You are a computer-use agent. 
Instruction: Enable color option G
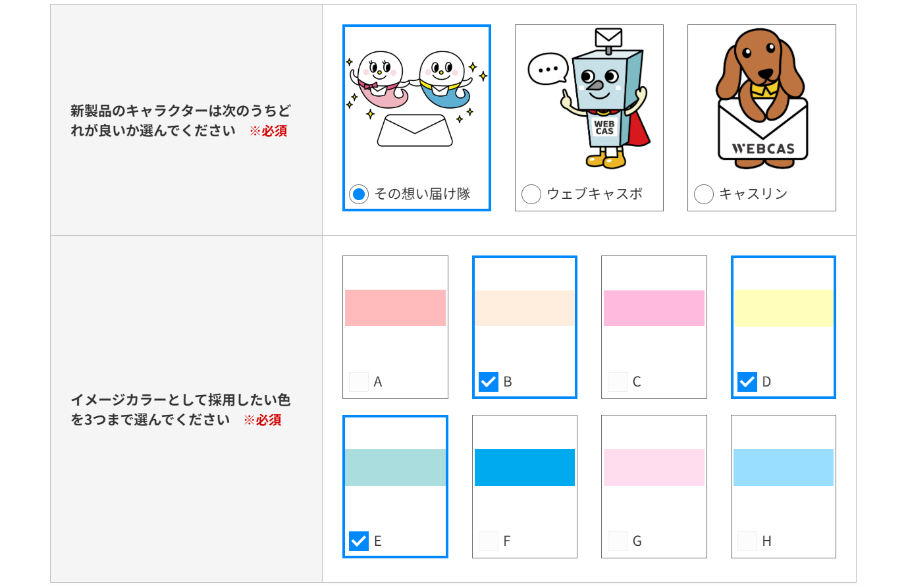(618, 541)
